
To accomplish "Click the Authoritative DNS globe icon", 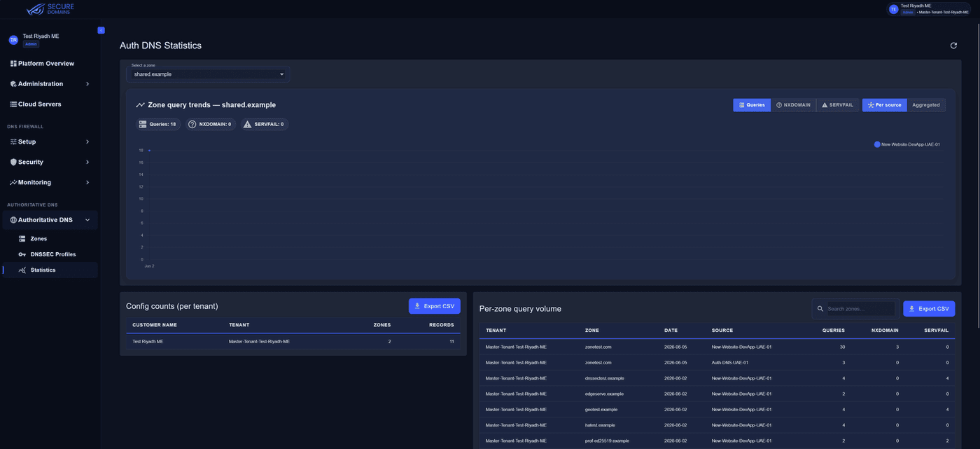I will tap(13, 220).
